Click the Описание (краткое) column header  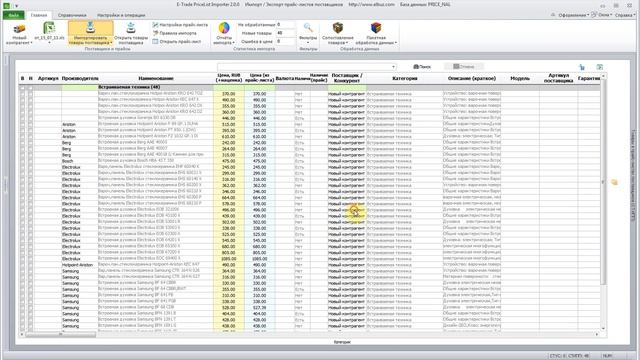pyautogui.click(x=472, y=78)
